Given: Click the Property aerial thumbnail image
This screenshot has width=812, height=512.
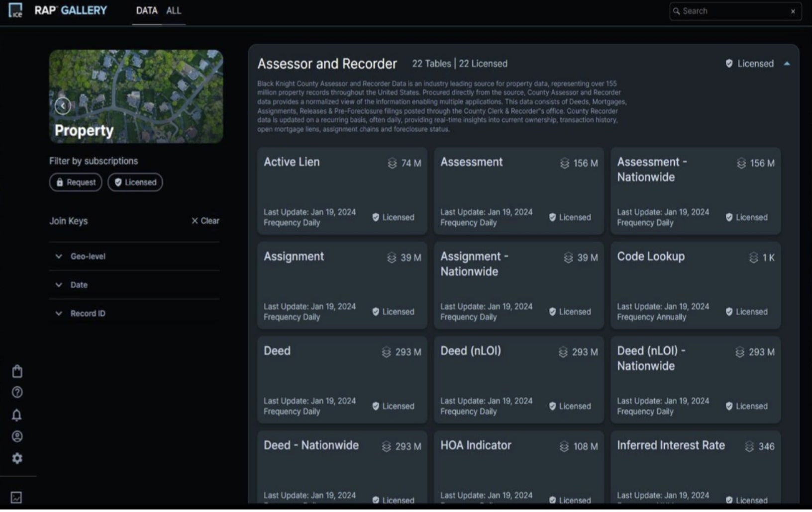Looking at the screenshot, I should (136, 96).
